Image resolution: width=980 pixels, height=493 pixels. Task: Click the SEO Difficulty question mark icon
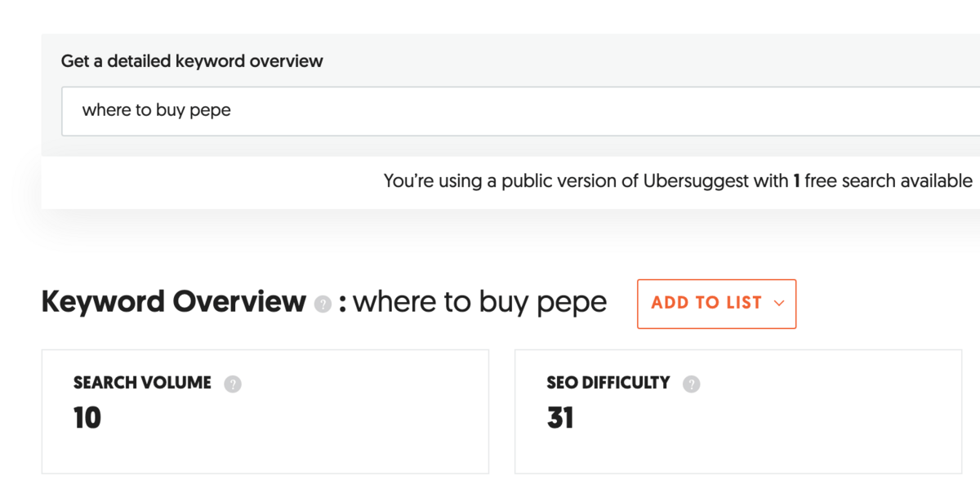coord(692,384)
